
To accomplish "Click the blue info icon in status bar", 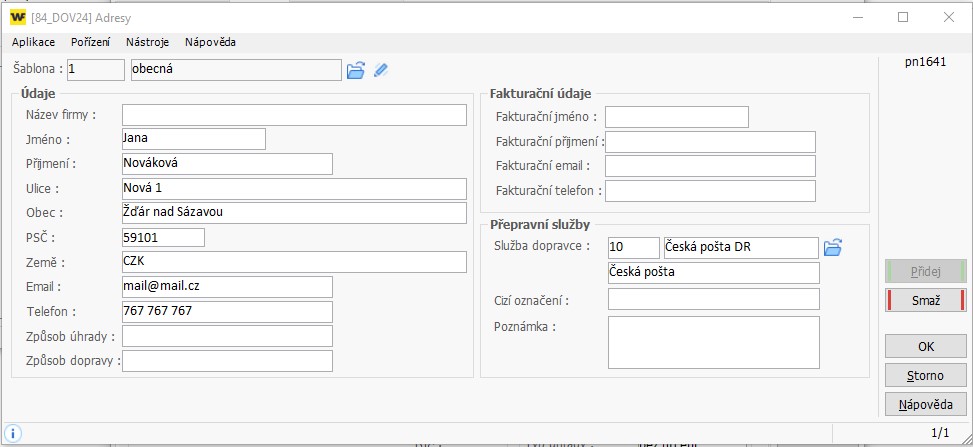I will pos(12,433).
